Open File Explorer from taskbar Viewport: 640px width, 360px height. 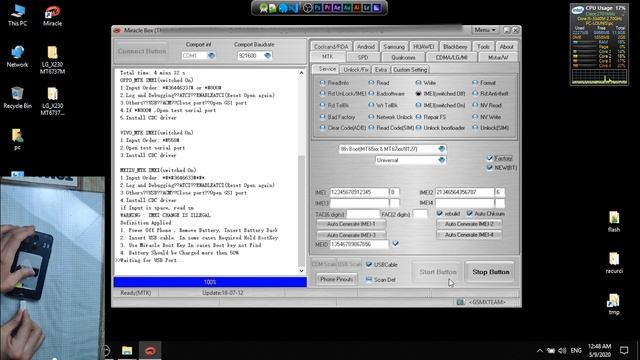(x=127, y=351)
